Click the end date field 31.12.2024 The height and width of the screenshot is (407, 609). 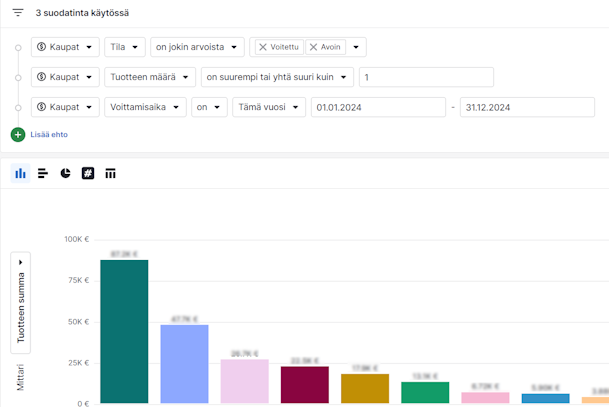(526, 107)
